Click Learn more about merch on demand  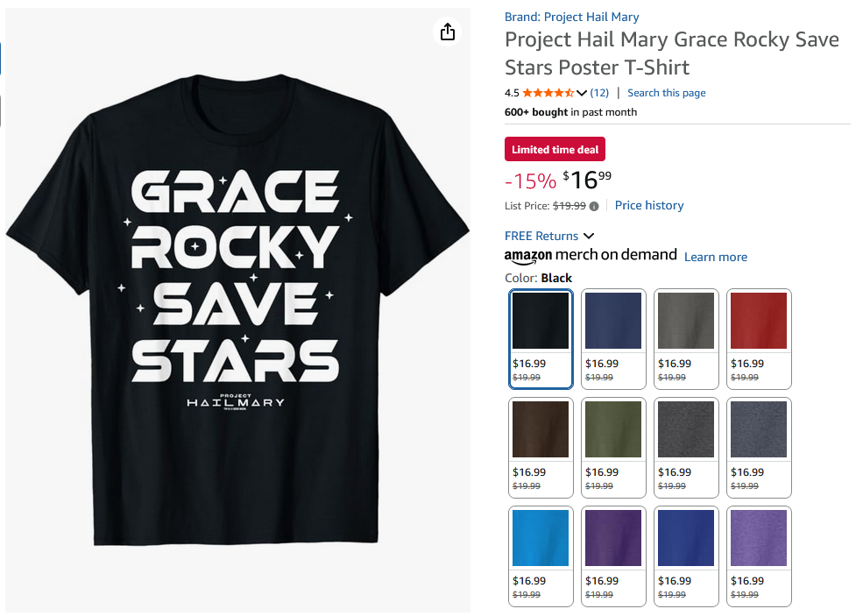coord(715,257)
